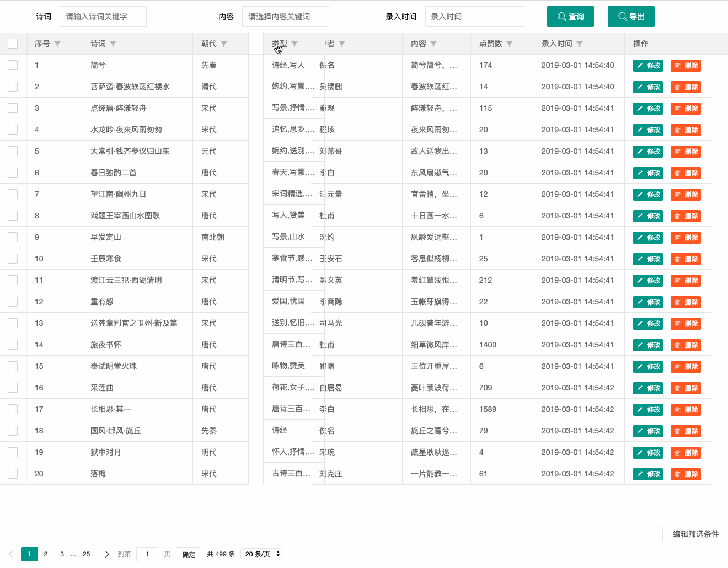Screen dimensions: 728x568
Task: Open filter icon on 内容 column header
Action: pyautogui.click(x=433, y=44)
